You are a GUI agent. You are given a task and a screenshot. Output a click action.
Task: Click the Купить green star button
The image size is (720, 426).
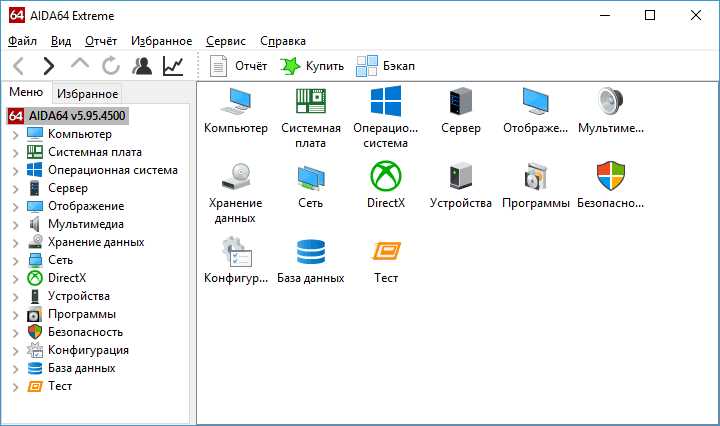[312, 66]
